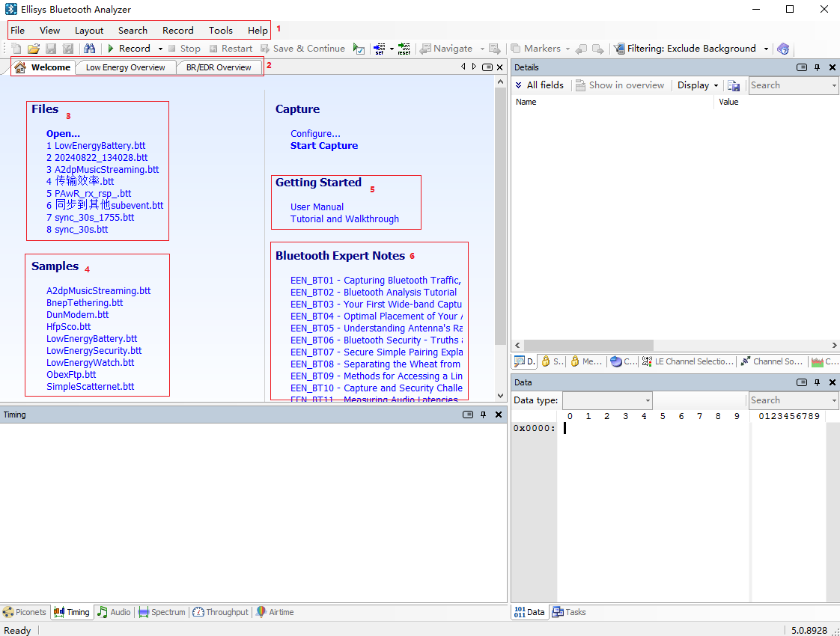This screenshot has width=840, height=636.
Task: Click the Data panel Search input field
Action: (x=789, y=400)
